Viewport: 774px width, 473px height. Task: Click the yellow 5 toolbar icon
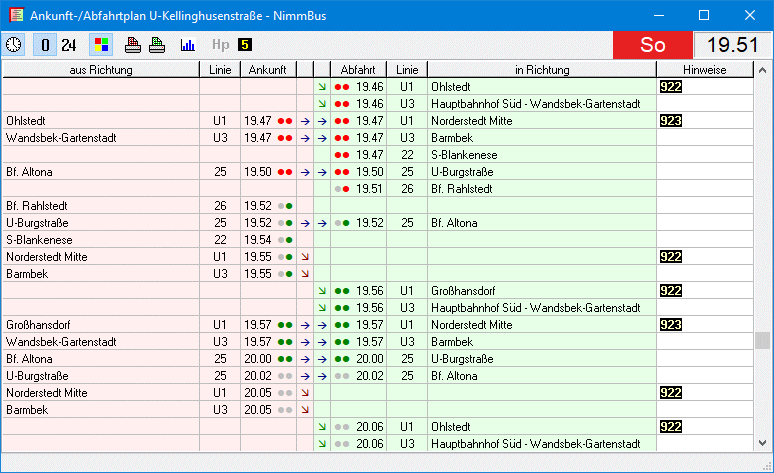point(245,45)
